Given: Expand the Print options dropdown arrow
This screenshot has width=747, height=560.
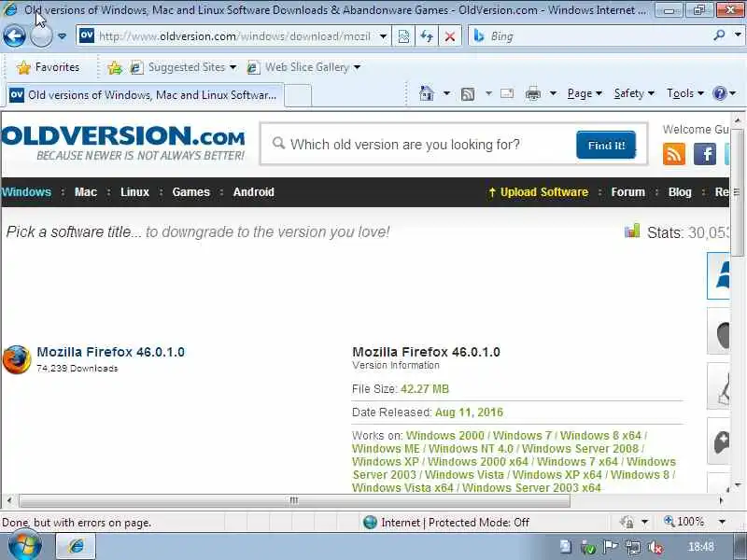Looking at the screenshot, I should pyautogui.click(x=553, y=93).
